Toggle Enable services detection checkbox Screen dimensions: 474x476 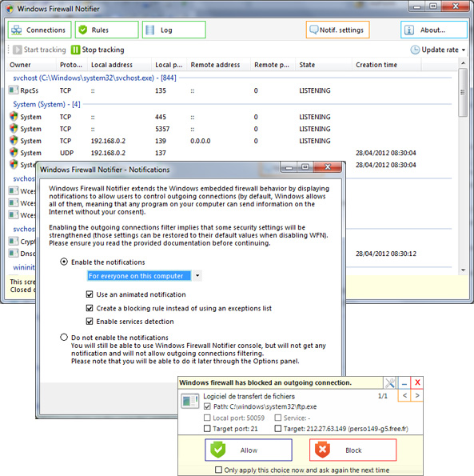coord(90,321)
